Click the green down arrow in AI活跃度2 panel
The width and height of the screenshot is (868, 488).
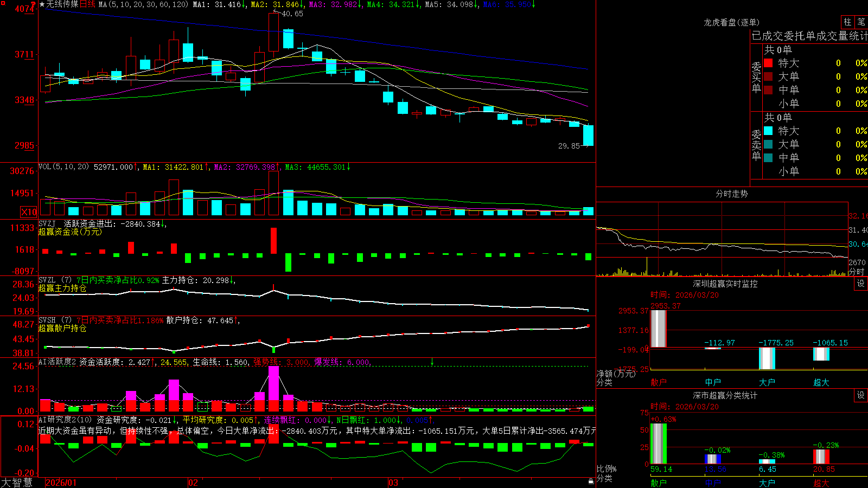click(432, 362)
